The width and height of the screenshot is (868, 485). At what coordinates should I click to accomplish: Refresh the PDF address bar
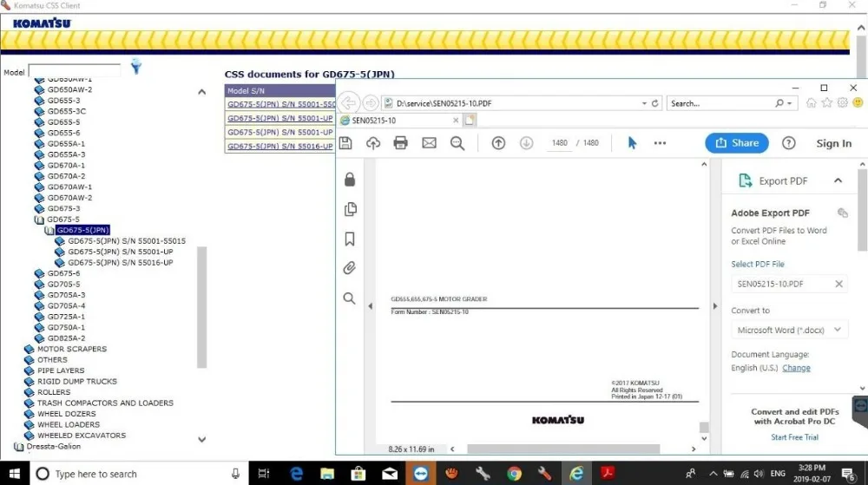[x=654, y=103]
